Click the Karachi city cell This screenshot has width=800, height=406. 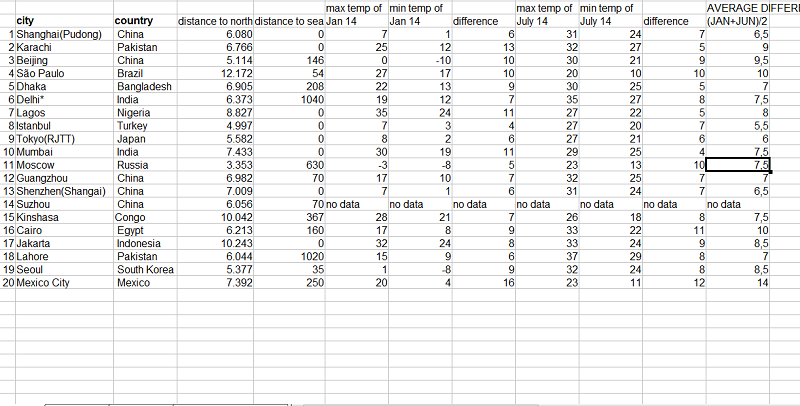pos(64,47)
